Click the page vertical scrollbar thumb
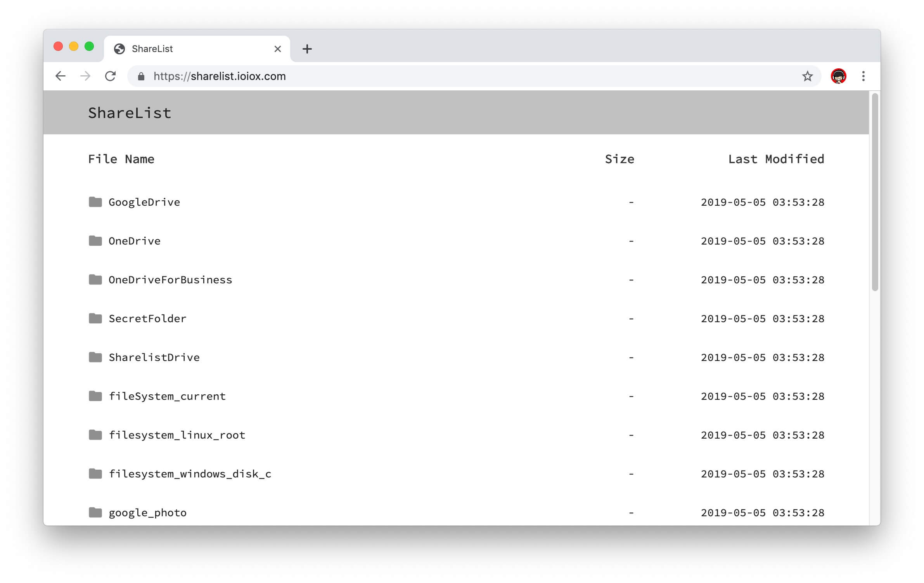The image size is (924, 583). click(875, 192)
